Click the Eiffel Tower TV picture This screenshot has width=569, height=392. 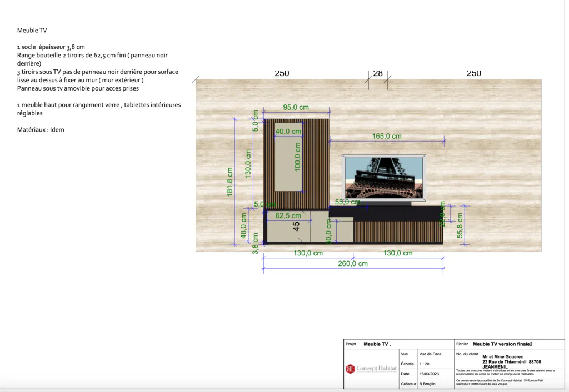pos(384,177)
